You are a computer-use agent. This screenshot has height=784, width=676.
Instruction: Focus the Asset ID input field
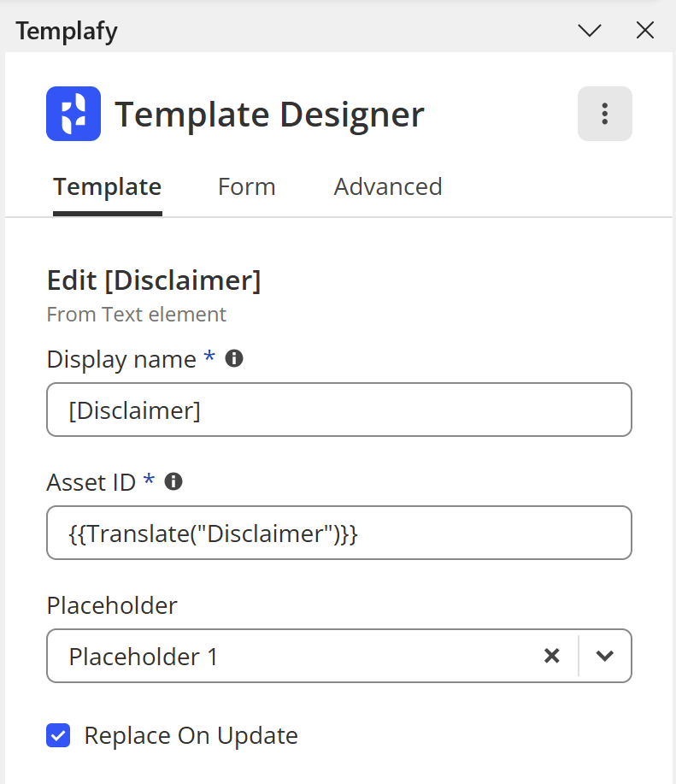(x=339, y=533)
